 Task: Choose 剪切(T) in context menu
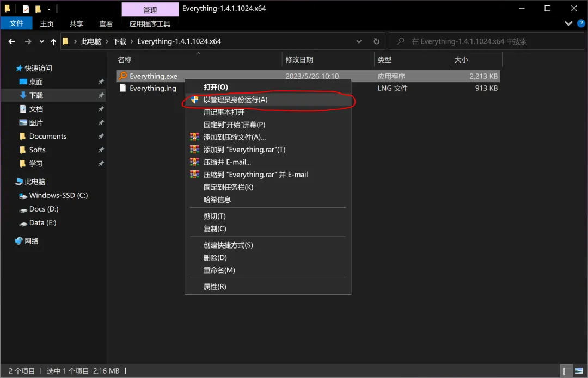[268, 216]
